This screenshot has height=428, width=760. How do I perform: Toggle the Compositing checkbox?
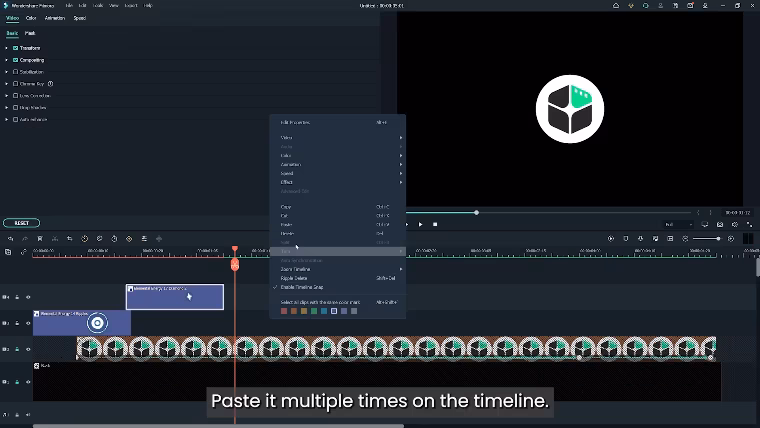tap(16, 60)
